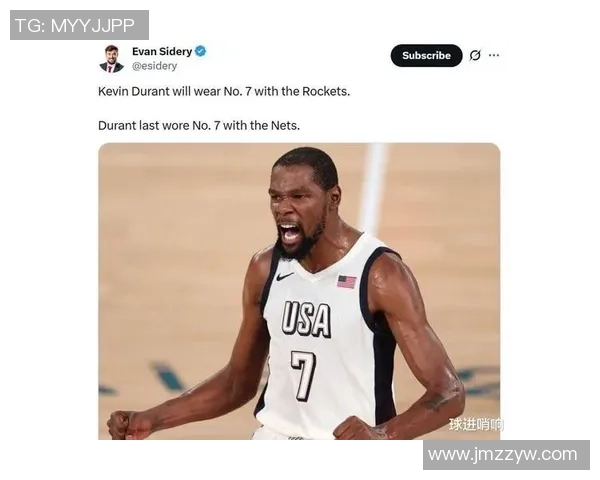Click the number 7 on the jersey
600x480 pixels.
click(x=303, y=376)
